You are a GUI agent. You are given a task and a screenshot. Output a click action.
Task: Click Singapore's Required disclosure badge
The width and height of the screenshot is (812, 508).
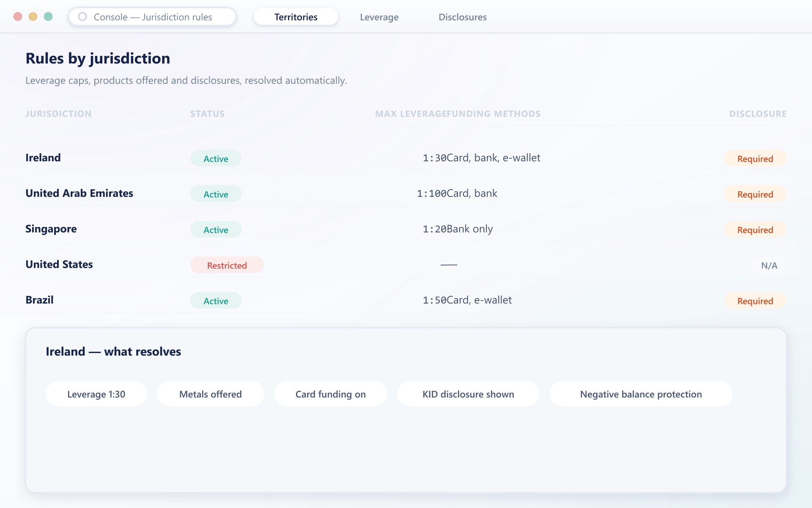point(755,229)
